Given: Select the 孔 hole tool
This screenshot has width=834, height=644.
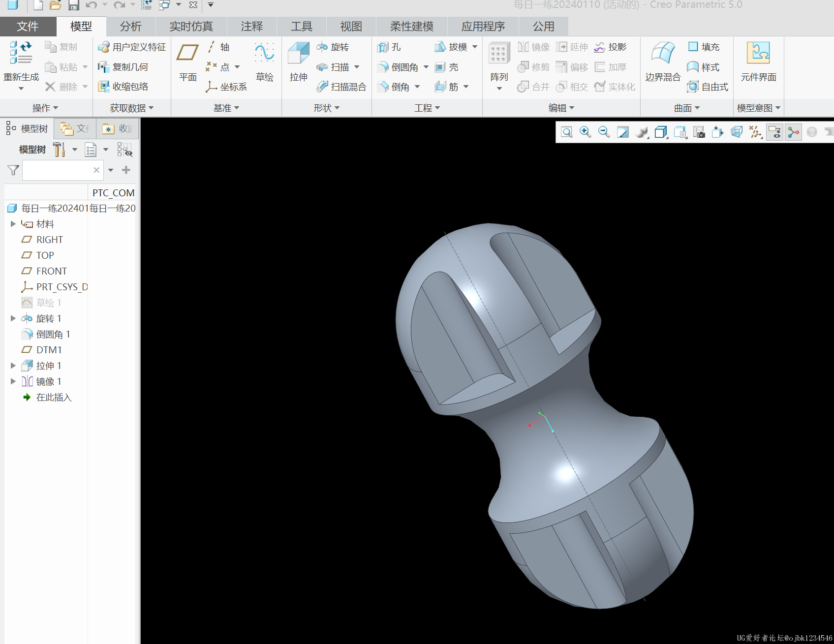Looking at the screenshot, I should [x=389, y=47].
